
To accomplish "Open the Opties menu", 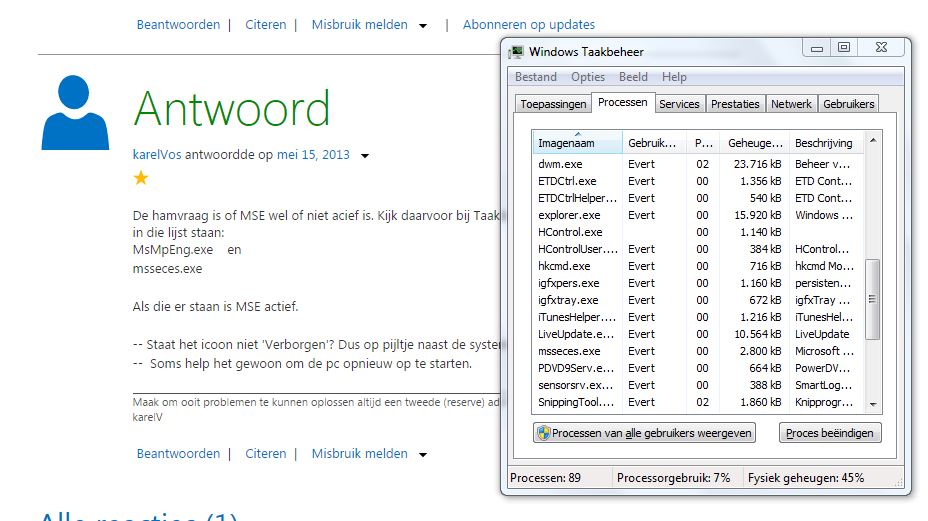I will [x=588, y=77].
